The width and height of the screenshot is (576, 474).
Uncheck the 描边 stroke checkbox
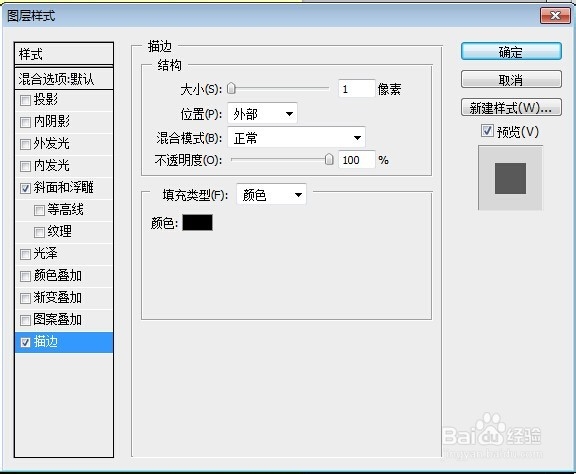click(25, 342)
